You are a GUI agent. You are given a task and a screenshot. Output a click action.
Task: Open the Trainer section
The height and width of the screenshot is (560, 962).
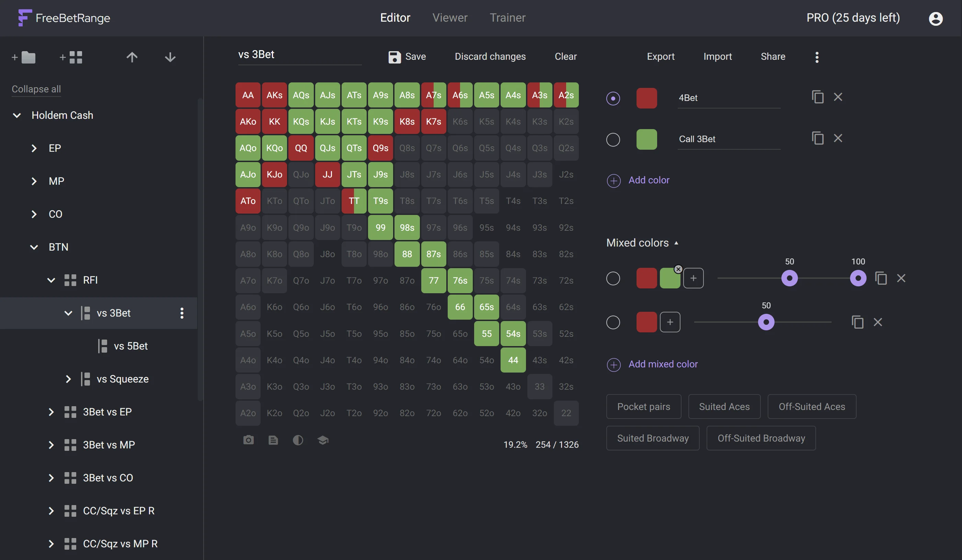tap(508, 18)
